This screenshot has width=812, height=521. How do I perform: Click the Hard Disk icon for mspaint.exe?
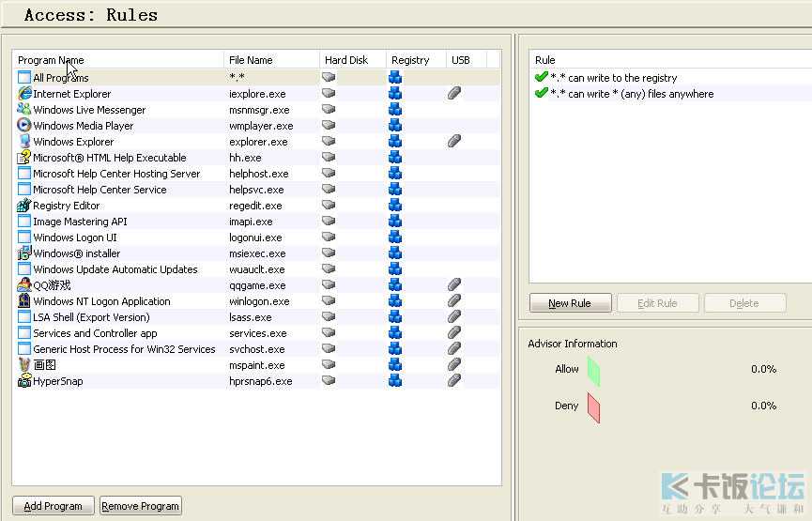329,365
